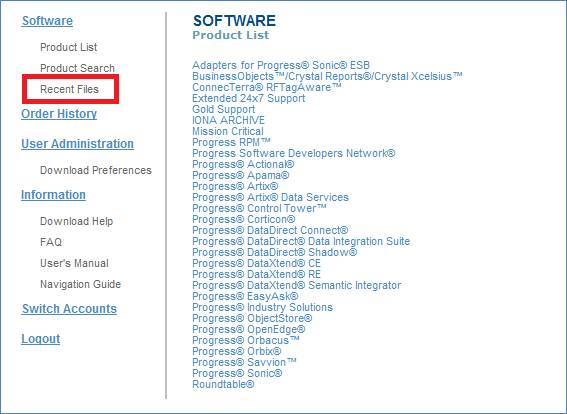Select Gold Support product
Image resolution: width=567 pixels, height=414 pixels.
(223, 109)
